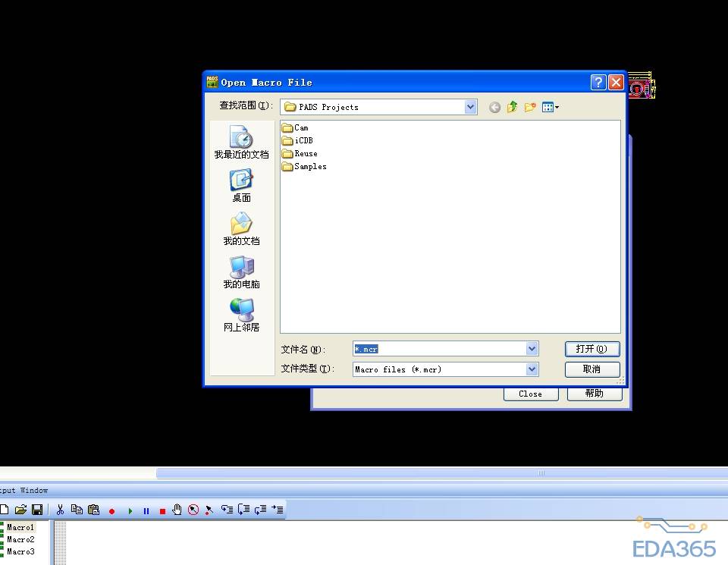Expand the Macro files type dropdown
Viewport: 728px width, 565px height.
pyautogui.click(x=532, y=369)
